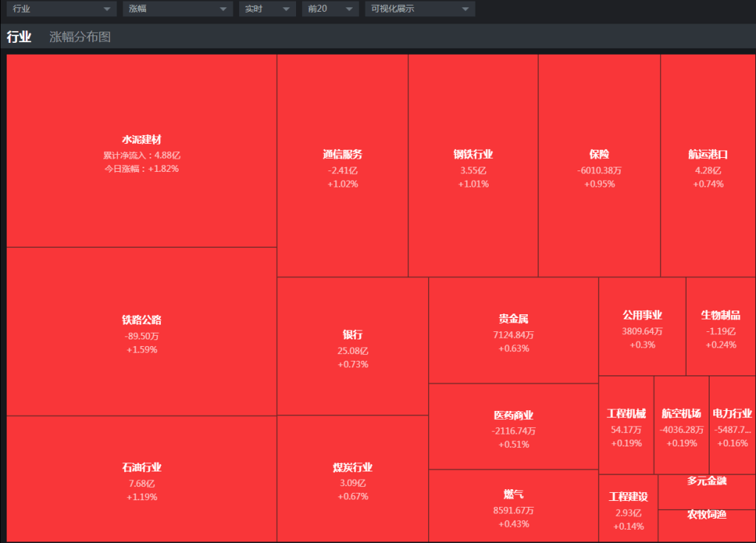Expand the 前20 ranking dropdown

(x=330, y=9)
